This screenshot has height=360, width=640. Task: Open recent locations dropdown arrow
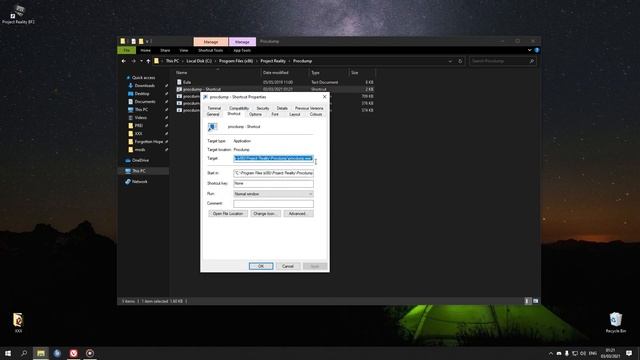click(141, 61)
